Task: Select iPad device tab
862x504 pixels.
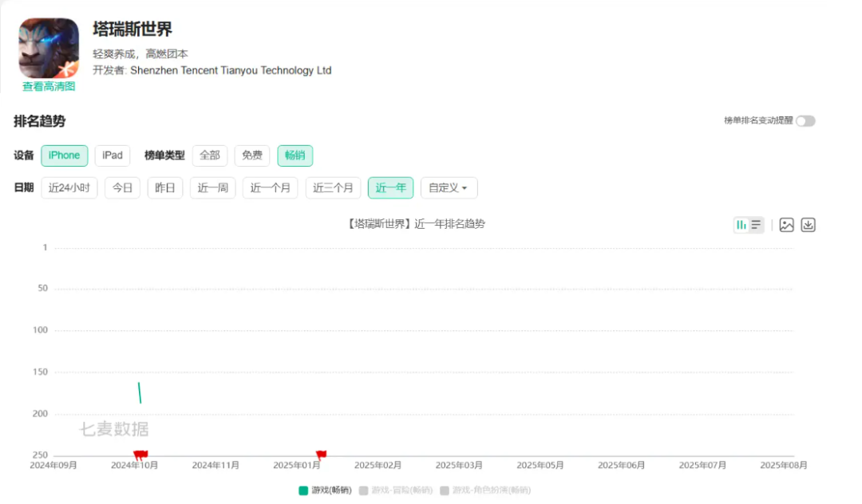Action: point(113,156)
